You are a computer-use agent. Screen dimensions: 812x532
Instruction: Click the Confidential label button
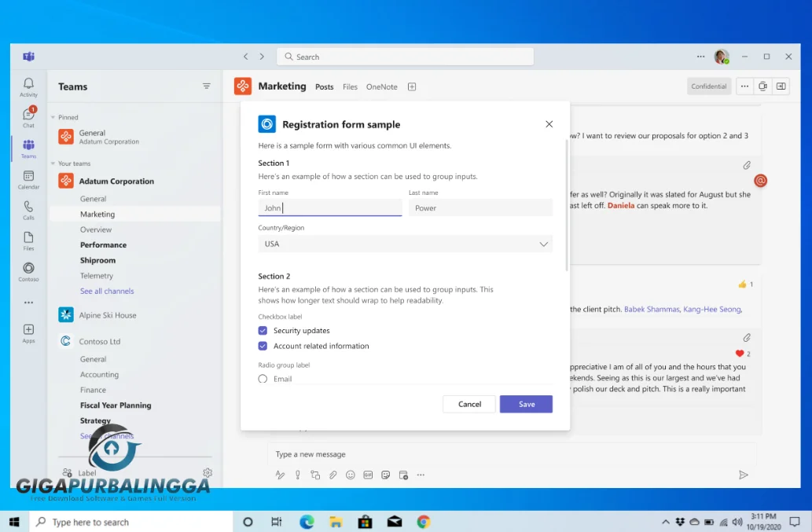pos(708,86)
